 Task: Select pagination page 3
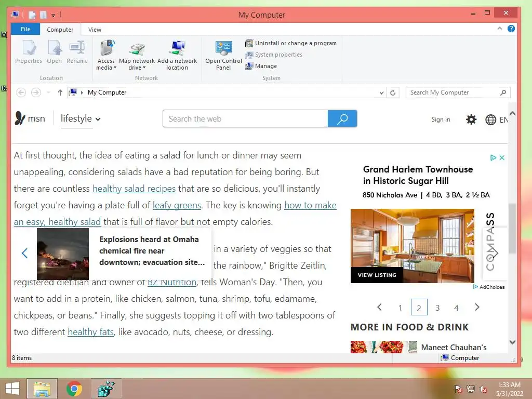(437, 308)
